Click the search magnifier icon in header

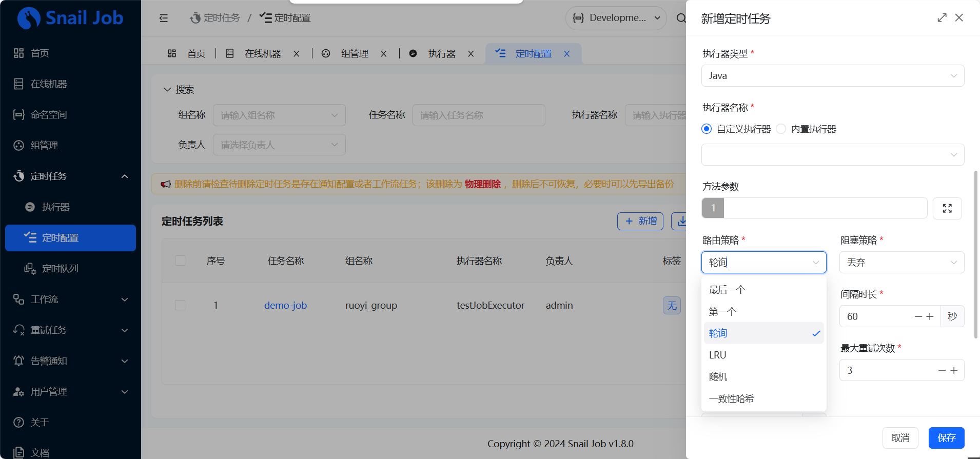[x=680, y=18]
